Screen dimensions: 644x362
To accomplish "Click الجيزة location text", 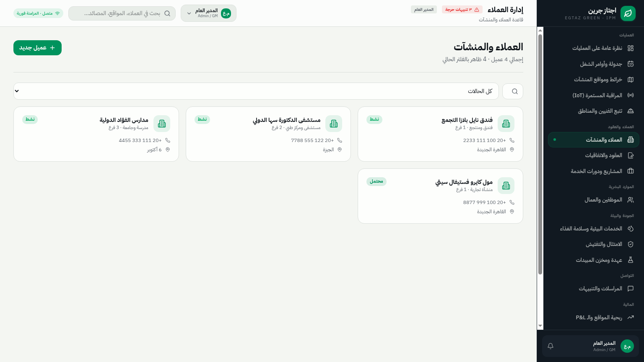I will (328, 150).
